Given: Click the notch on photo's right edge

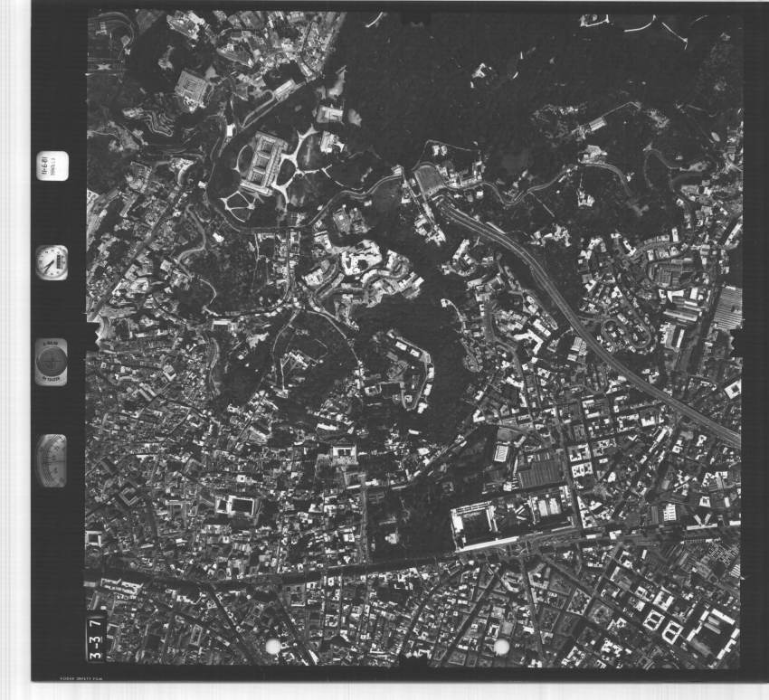Looking at the screenshot, I should 736,342.
